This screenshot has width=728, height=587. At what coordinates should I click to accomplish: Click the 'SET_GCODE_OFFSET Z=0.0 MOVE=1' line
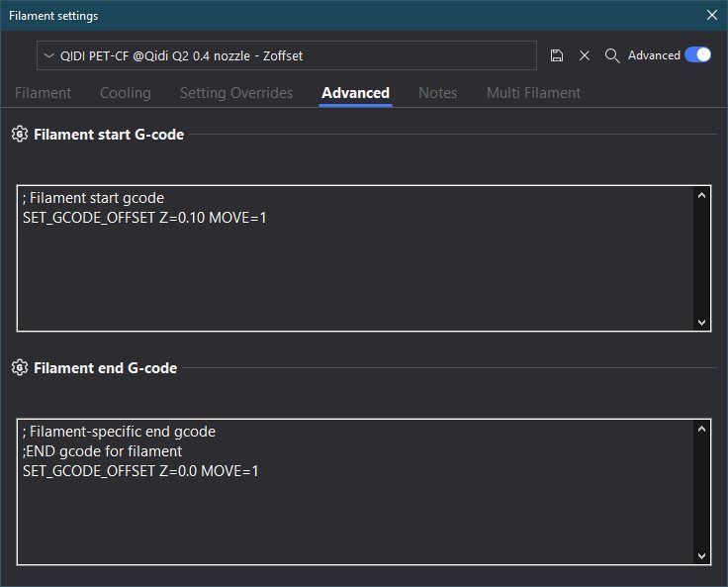coord(140,471)
